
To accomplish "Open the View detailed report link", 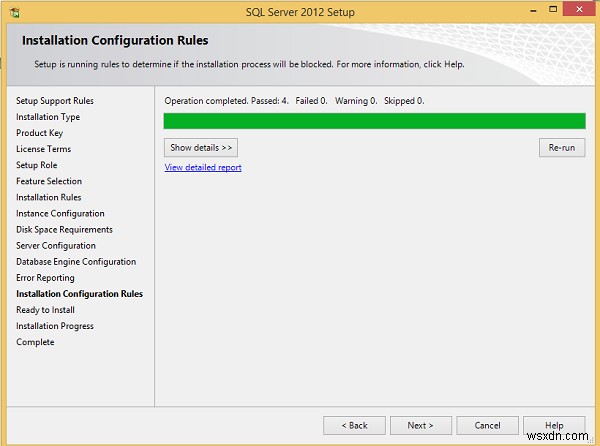I will [203, 168].
